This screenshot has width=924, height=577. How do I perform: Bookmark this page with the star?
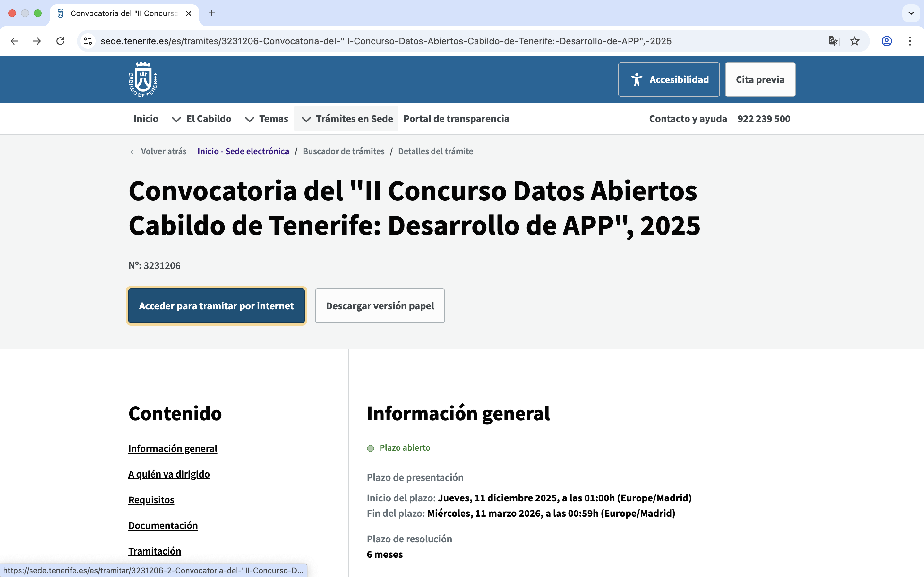854,41
